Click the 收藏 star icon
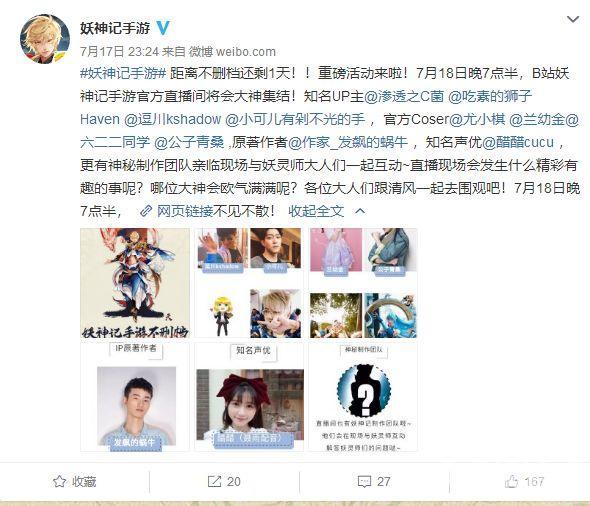This screenshot has width=590, height=506. (59, 481)
